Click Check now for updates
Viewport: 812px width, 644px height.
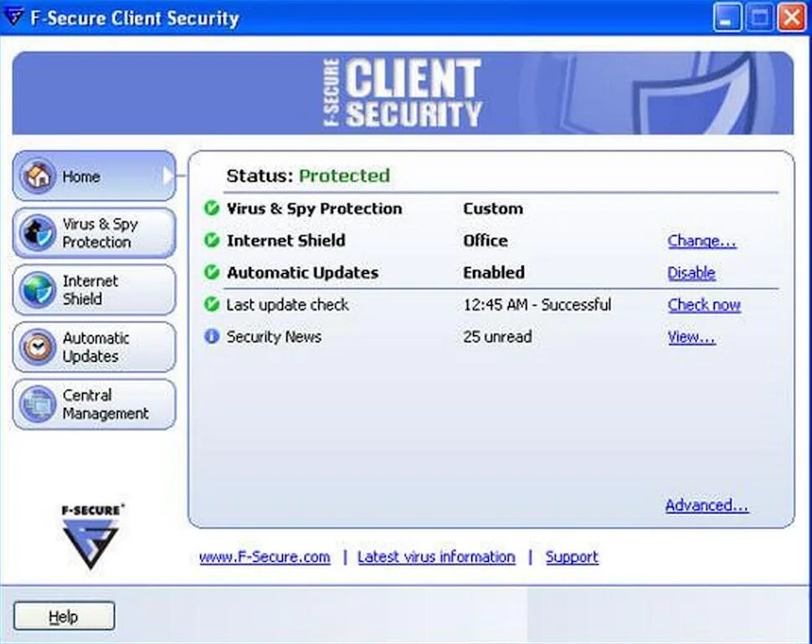[x=704, y=305]
